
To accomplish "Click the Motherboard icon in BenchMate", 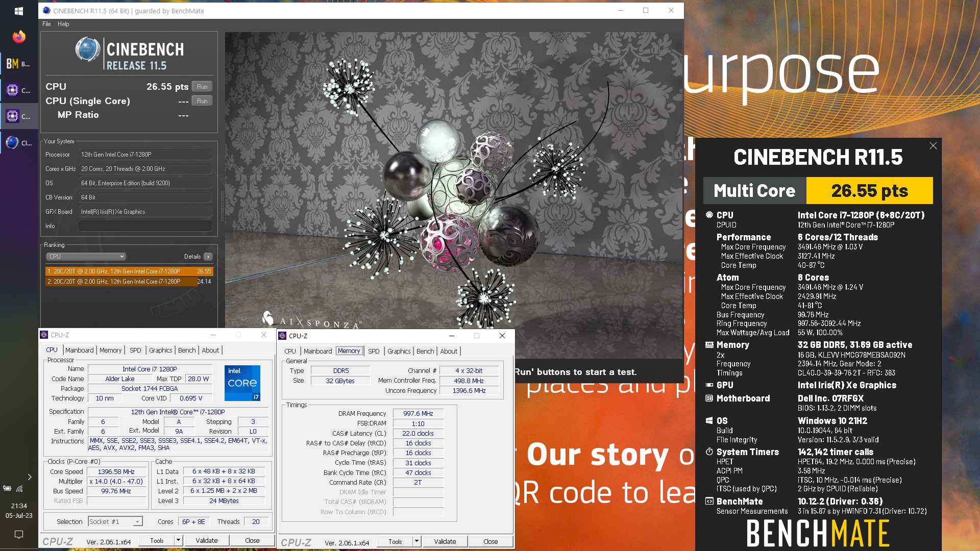I will click(x=709, y=398).
